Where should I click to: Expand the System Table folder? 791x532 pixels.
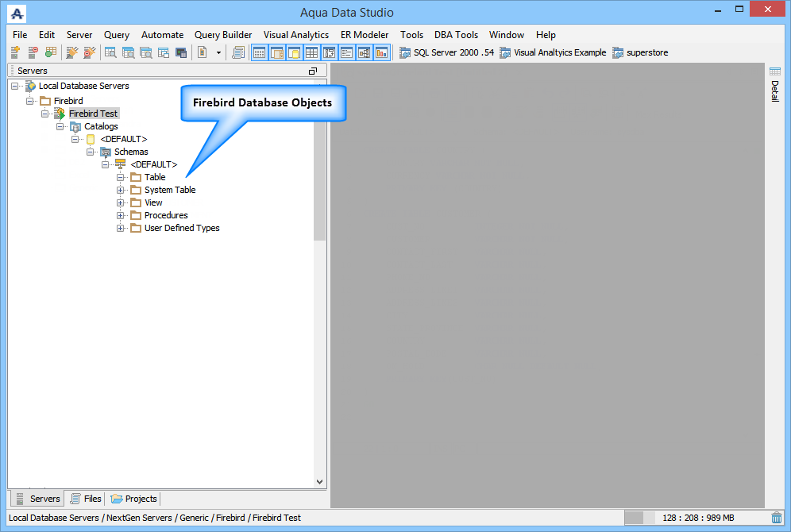pos(121,190)
